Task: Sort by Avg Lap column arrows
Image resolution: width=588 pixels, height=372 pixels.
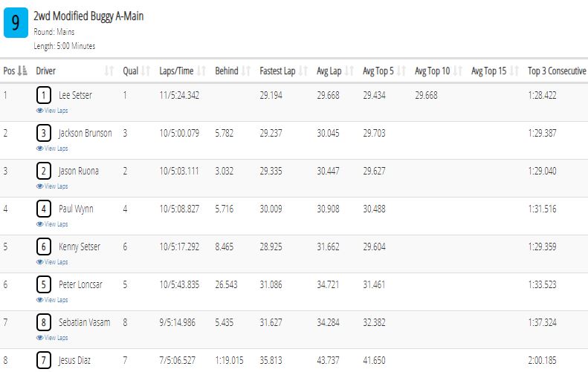Action: coord(349,71)
